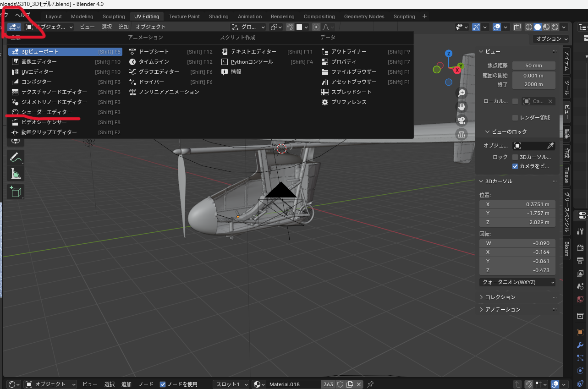Open the Geometry Nodes workspace tab
The image size is (588, 389).
pyautogui.click(x=364, y=16)
